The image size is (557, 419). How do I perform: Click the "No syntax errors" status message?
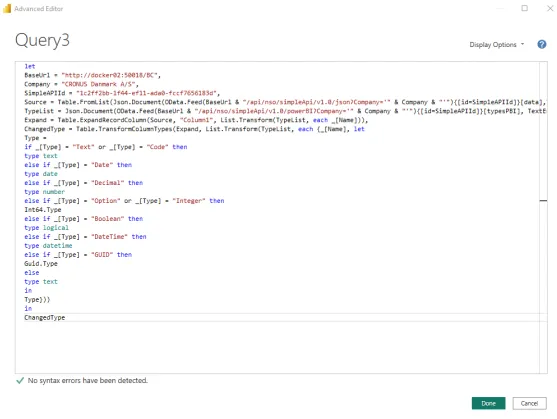pyautogui.click(x=87, y=380)
